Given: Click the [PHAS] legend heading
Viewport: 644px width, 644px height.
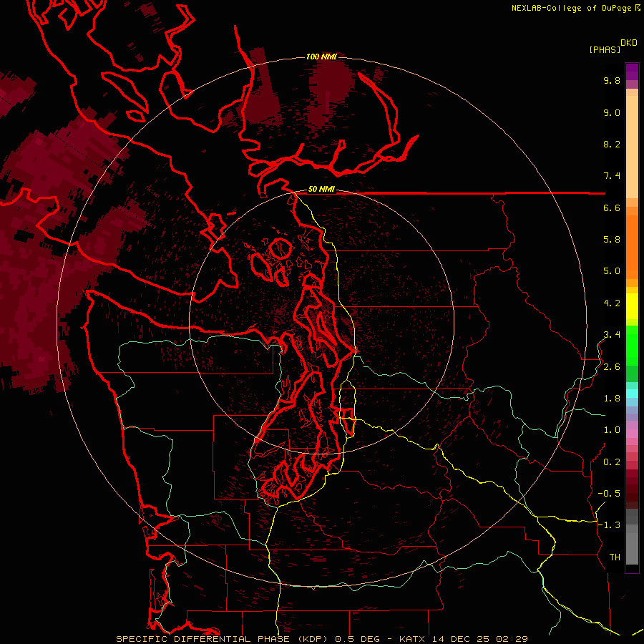Looking at the screenshot, I should tap(605, 49).
